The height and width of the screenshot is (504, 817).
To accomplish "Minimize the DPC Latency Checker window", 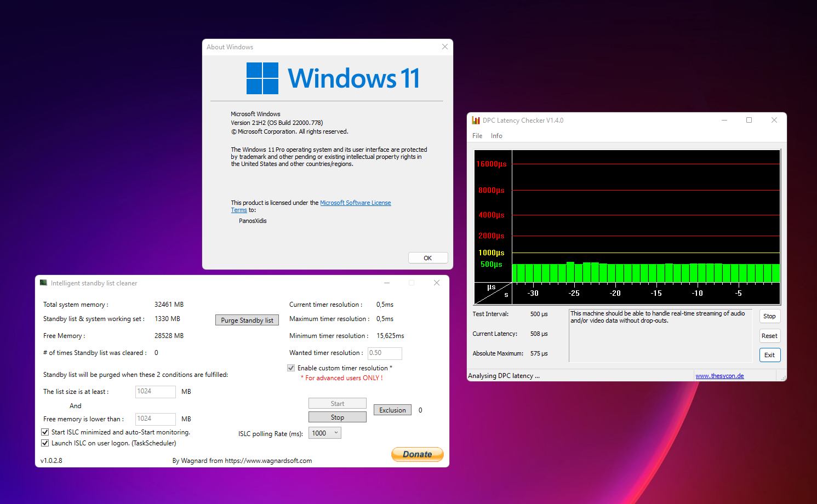I will tap(724, 120).
